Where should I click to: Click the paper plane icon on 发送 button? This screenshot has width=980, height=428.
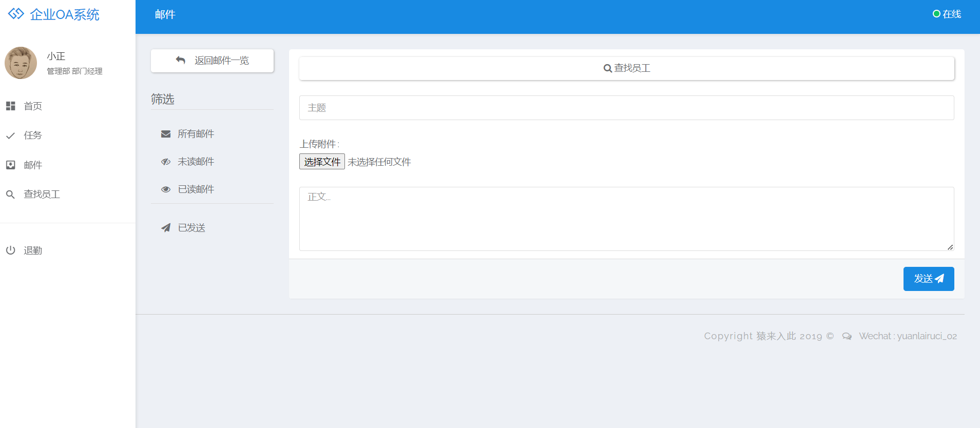939,279
